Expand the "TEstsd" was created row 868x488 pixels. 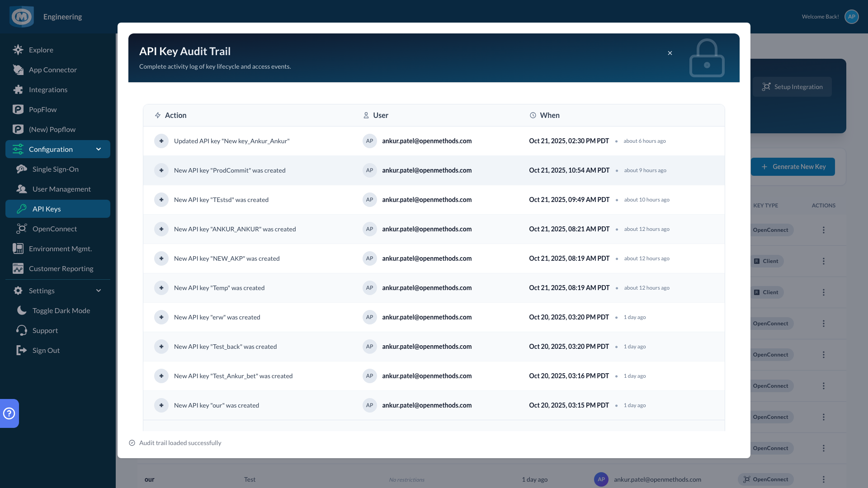[x=161, y=200]
